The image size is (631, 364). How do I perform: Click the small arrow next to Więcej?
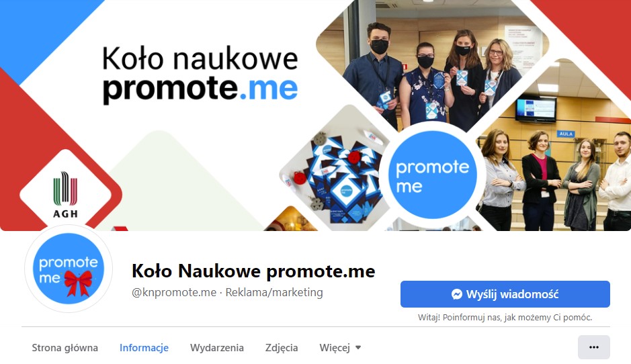[357, 347]
